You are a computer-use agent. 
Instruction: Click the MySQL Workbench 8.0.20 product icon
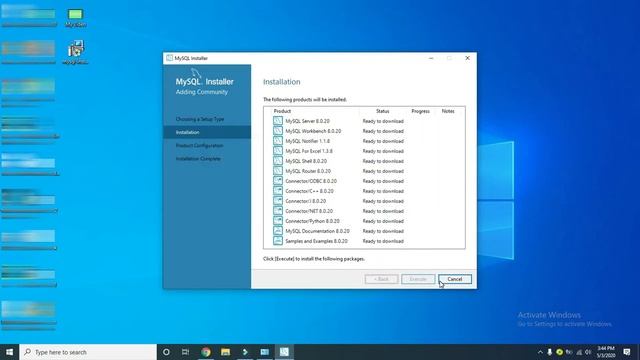[x=278, y=131]
